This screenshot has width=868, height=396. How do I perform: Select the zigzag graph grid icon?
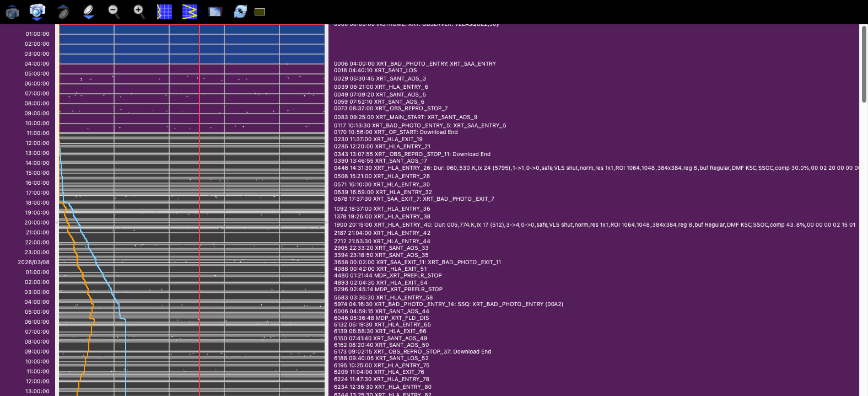coord(190,12)
